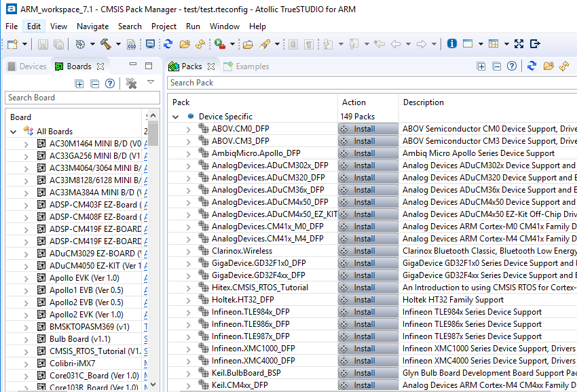Select the BMSKTOPASM369 (v1) board
The height and width of the screenshot is (392, 577).
pyautogui.click(x=90, y=326)
